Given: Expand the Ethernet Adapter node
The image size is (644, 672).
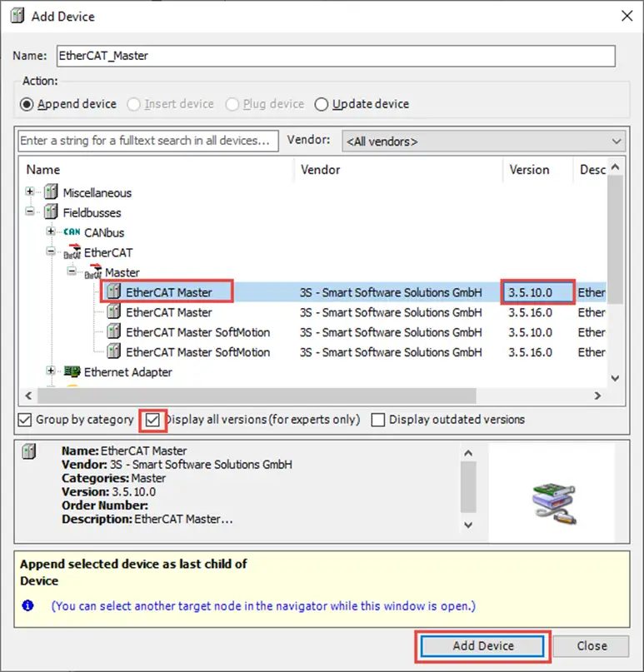Looking at the screenshot, I should (x=51, y=371).
